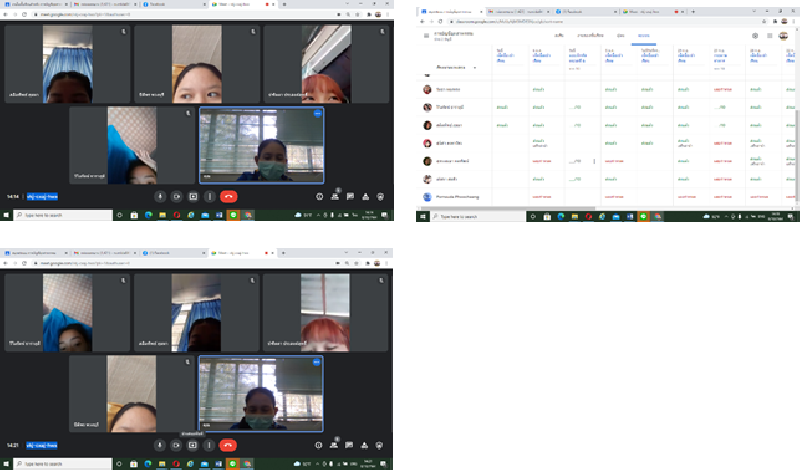Open host controls in upper Meet window
Image resolution: width=800 pixels, height=470 pixels.
pyautogui.click(x=380, y=197)
